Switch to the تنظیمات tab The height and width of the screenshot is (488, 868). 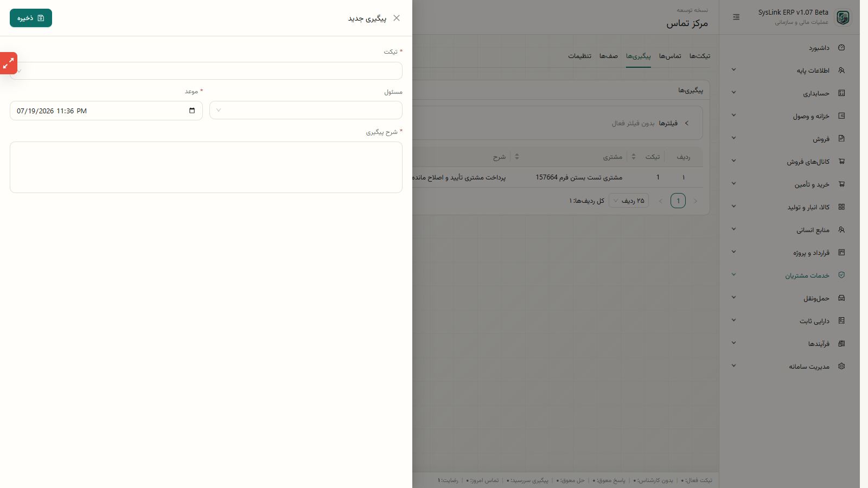(x=580, y=56)
